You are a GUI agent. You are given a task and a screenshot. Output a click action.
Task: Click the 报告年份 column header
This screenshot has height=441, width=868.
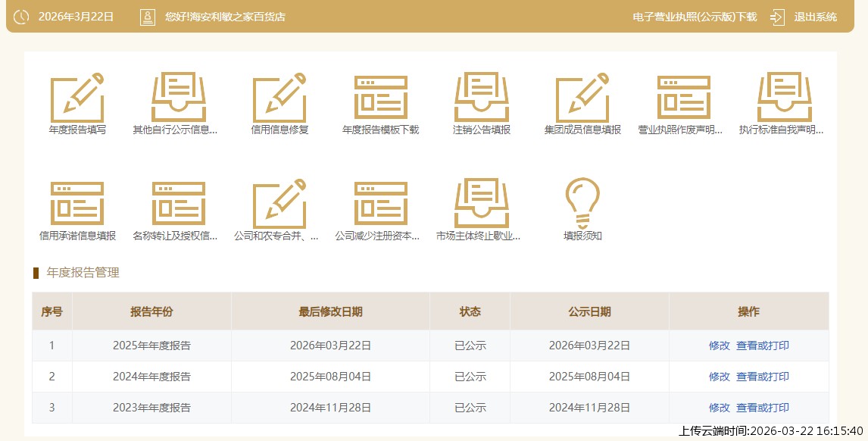point(151,311)
